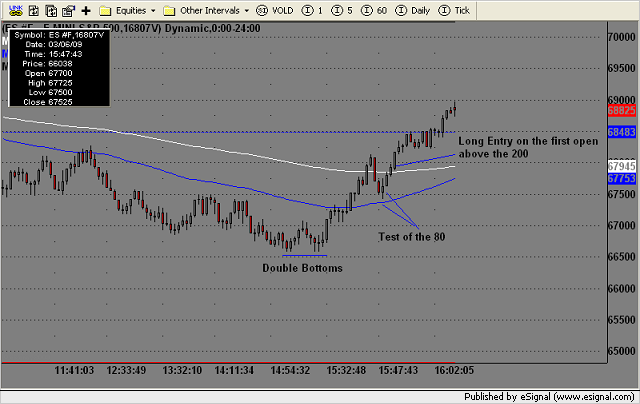Switch to the 60-minute interval
The height and width of the screenshot is (404, 640).
(382, 11)
